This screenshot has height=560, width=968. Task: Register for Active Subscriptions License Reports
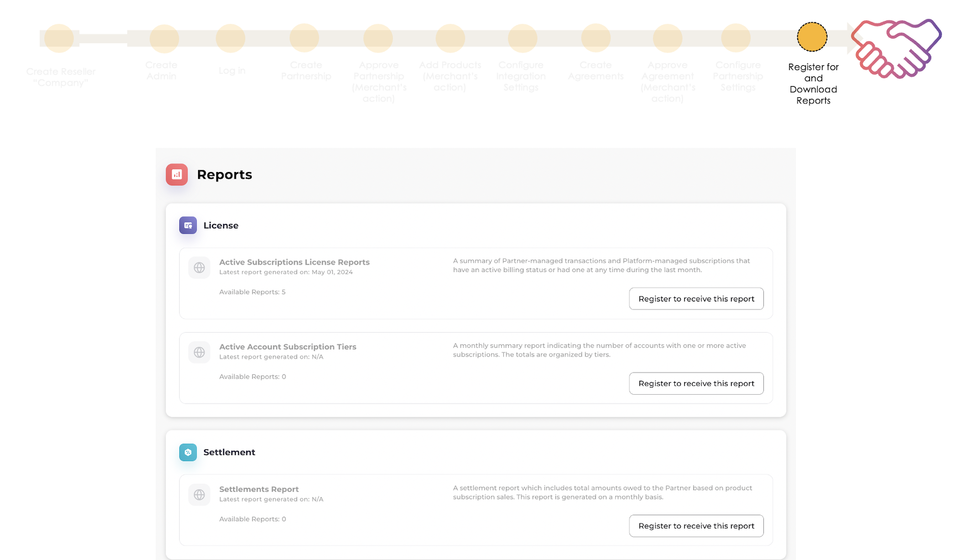[696, 299]
